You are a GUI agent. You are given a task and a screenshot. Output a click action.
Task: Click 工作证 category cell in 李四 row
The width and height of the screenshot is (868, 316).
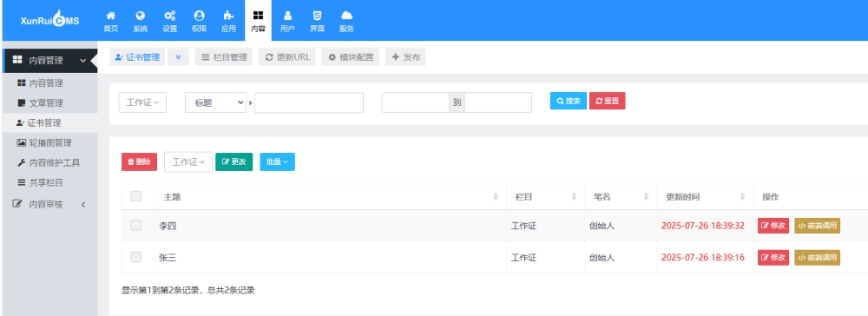coord(523,226)
